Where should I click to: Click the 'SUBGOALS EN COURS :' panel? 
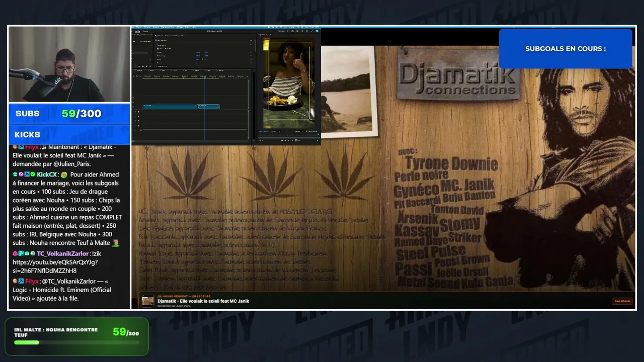[x=566, y=49]
